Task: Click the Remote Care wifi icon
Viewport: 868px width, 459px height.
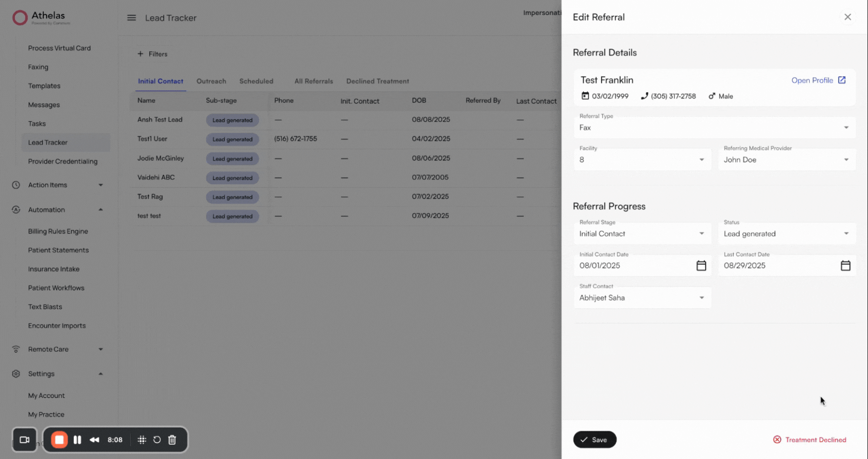Action: (x=16, y=349)
